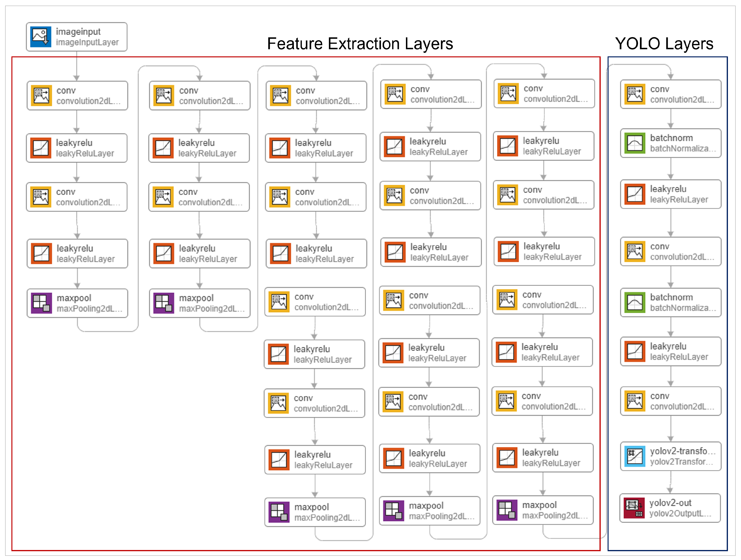This screenshot has width=741, height=560.
Task: Select maxpool node ending the third column
Action: pyautogui.click(x=315, y=512)
